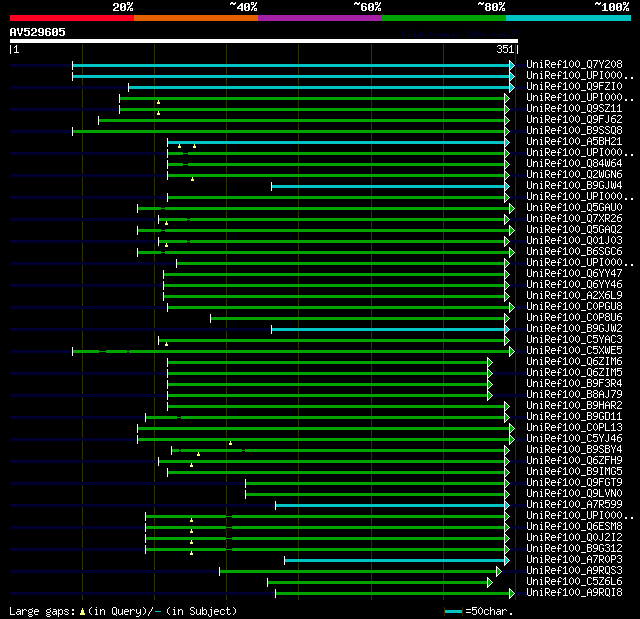640x619 pixels.
Task: Click the UniRef100_B9F3R4 entry
Action: tap(574, 384)
